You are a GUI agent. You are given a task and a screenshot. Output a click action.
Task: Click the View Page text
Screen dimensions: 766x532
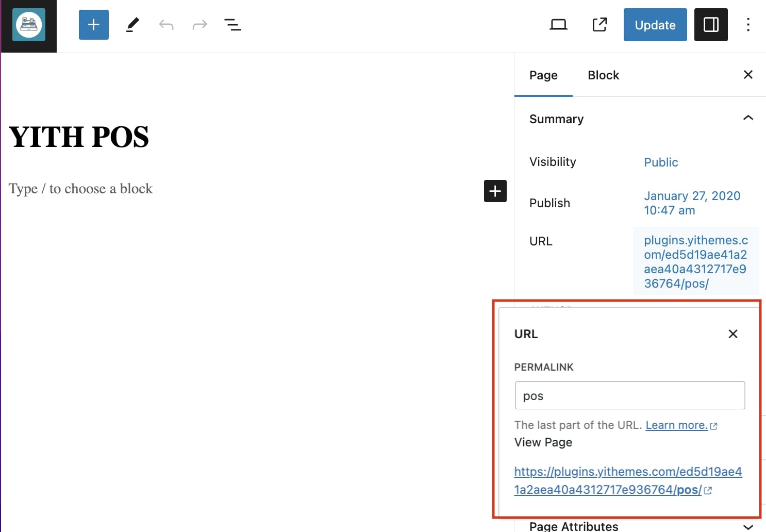click(x=543, y=442)
